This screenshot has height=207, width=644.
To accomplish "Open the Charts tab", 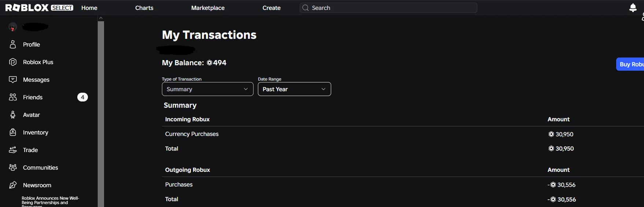I will click(144, 8).
